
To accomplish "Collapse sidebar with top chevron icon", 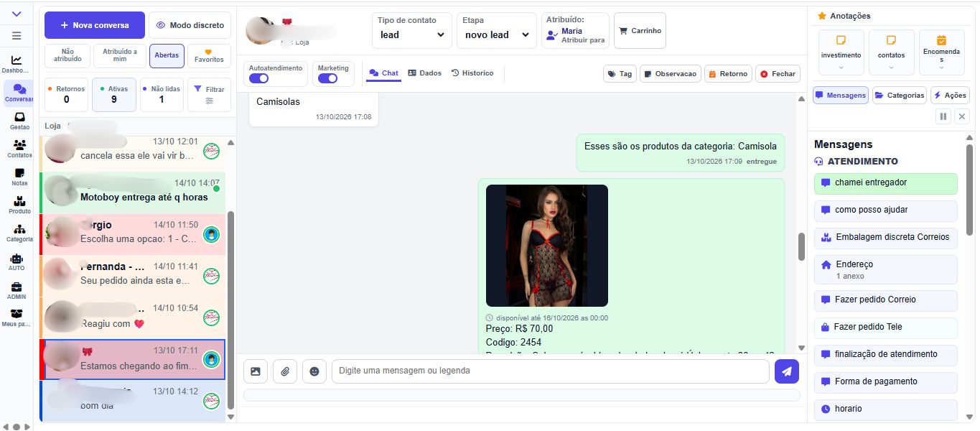I will [17, 14].
